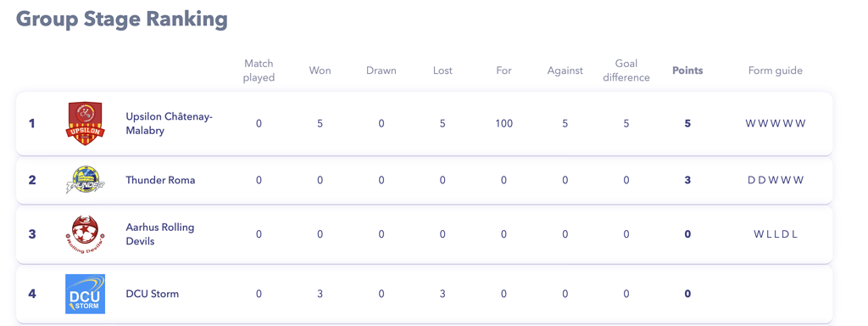Click the Thunder Roma team logo
The width and height of the screenshot is (868, 326).
(85, 180)
